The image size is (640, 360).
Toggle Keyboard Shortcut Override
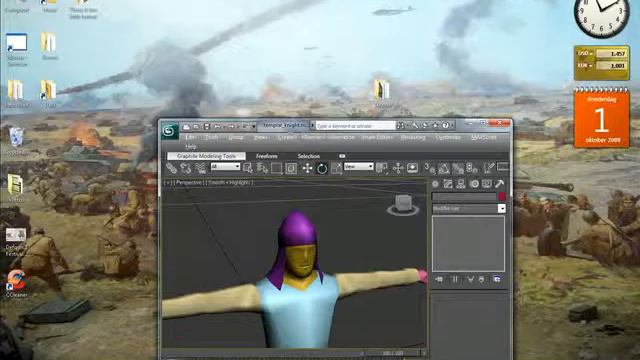click(412, 168)
